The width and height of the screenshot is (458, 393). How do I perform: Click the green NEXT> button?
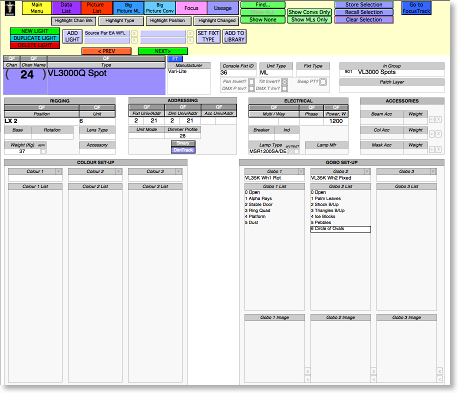click(x=163, y=51)
